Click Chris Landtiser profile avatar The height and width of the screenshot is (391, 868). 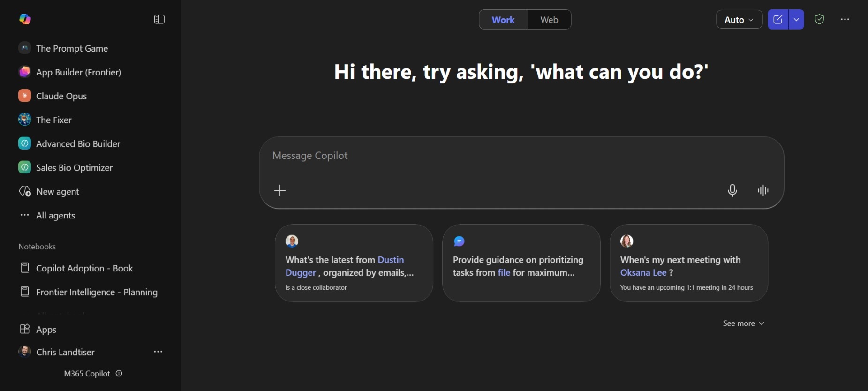coord(25,352)
